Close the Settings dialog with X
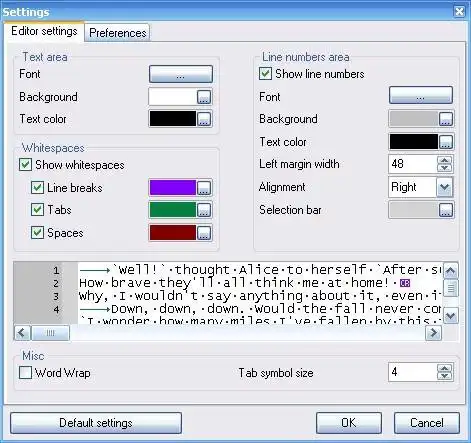 pyautogui.click(x=459, y=12)
